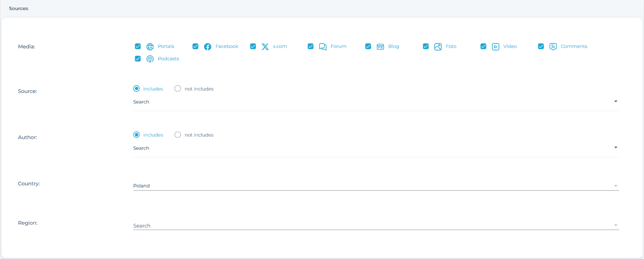
Task: Click the Blog window icon
Action: click(380, 47)
